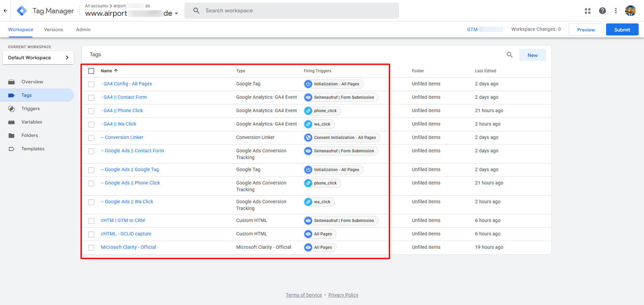This screenshot has height=305, width=644.
Task: Click the Variables sidebar icon
Action: point(11,122)
